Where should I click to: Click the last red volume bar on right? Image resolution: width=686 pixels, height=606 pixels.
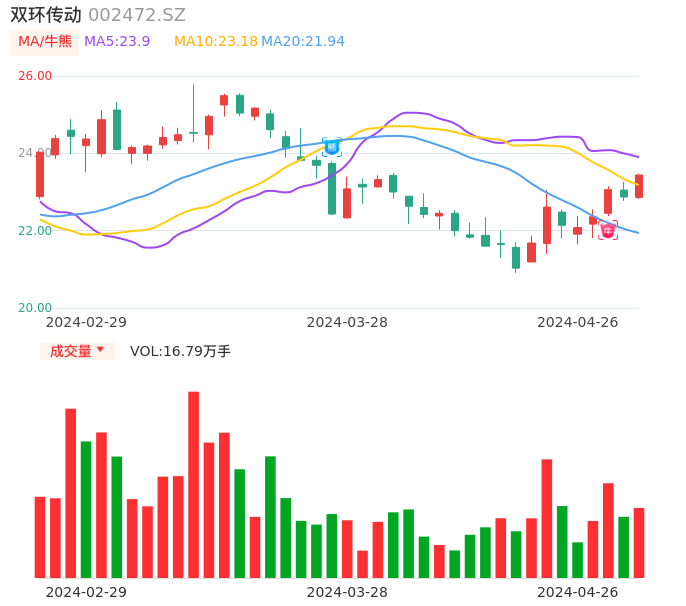tap(639, 543)
